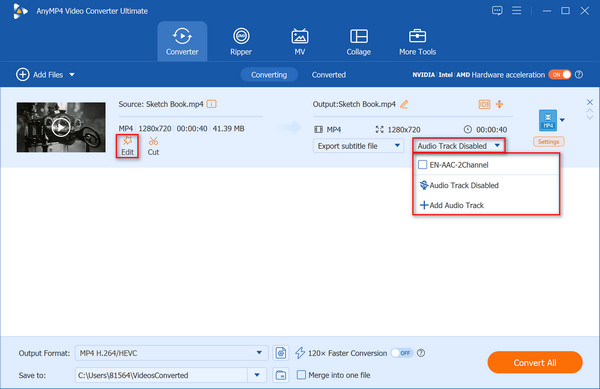Open the Edit tool
The width and height of the screenshot is (600, 389).
(x=127, y=146)
